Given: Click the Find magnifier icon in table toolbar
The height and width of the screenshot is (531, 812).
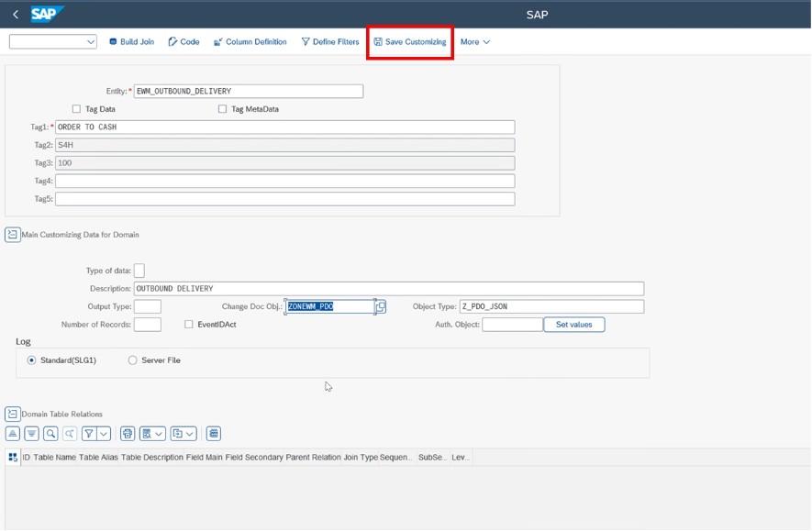Looking at the screenshot, I should (x=50, y=434).
